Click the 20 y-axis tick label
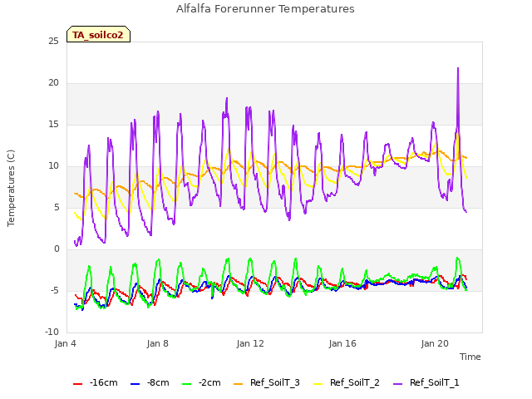532x399 pixels. tap(53, 83)
